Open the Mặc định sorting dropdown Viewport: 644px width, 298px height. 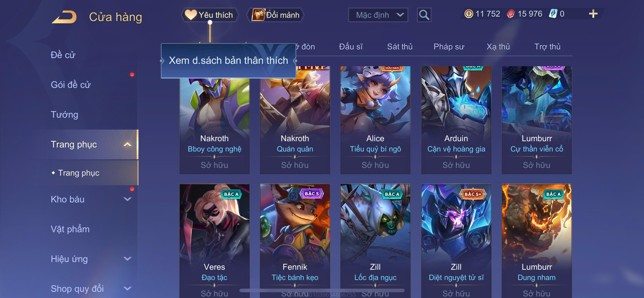click(x=378, y=15)
